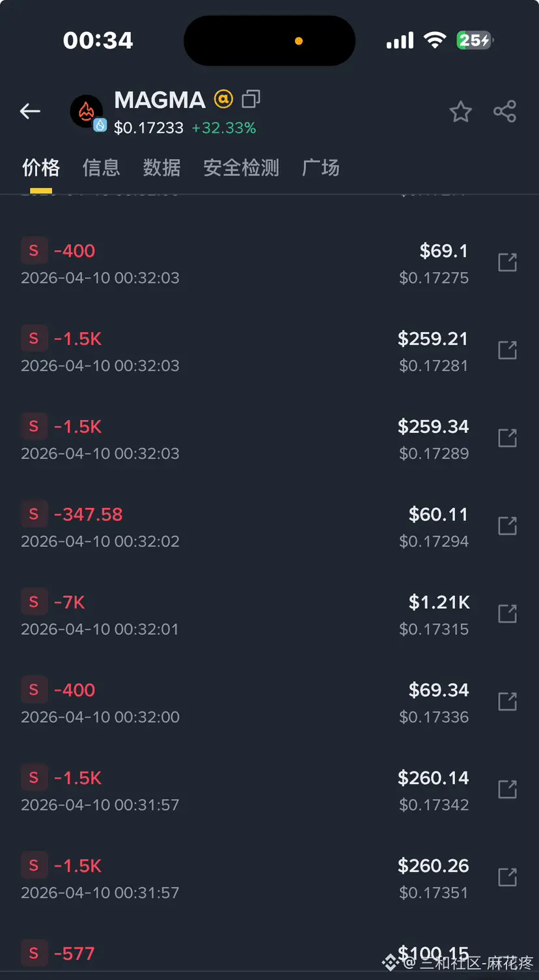
Task: Tap the back arrow
Action: click(30, 111)
